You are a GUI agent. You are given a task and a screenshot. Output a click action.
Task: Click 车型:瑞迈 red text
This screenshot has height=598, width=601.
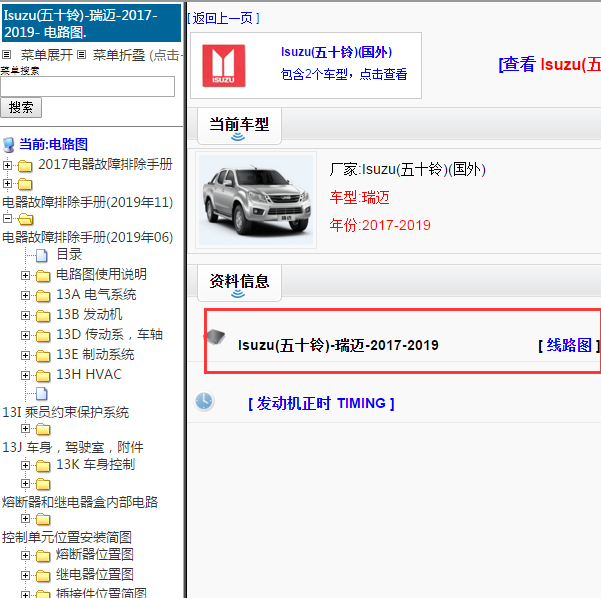(x=360, y=197)
